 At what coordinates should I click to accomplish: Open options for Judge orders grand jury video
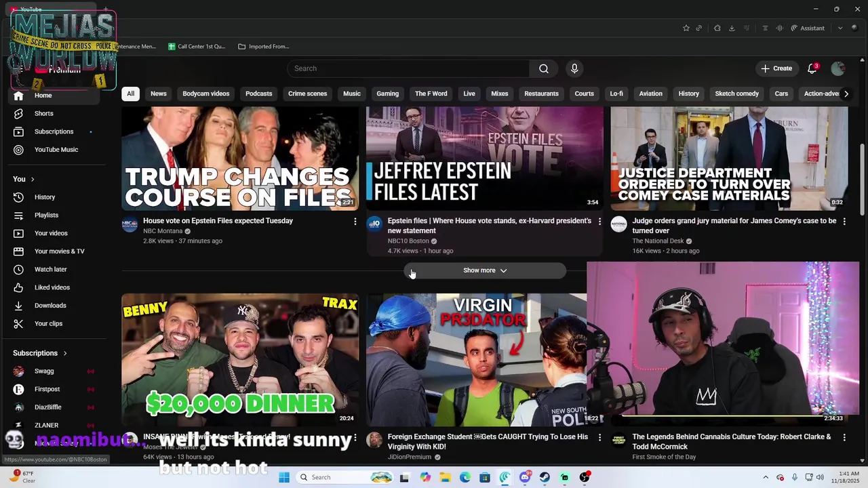click(x=844, y=222)
